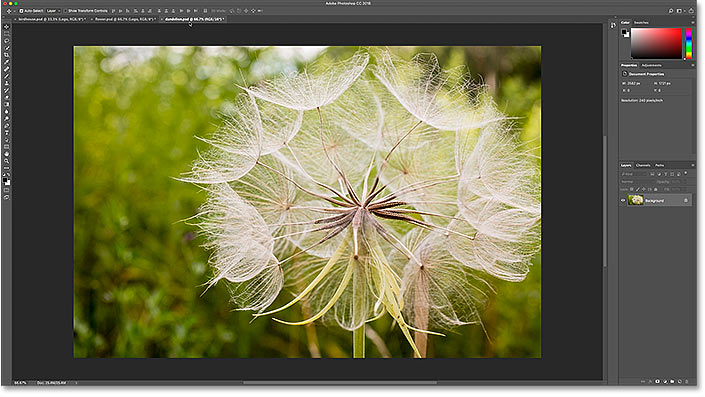Select the Blur tool

(x=6, y=112)
